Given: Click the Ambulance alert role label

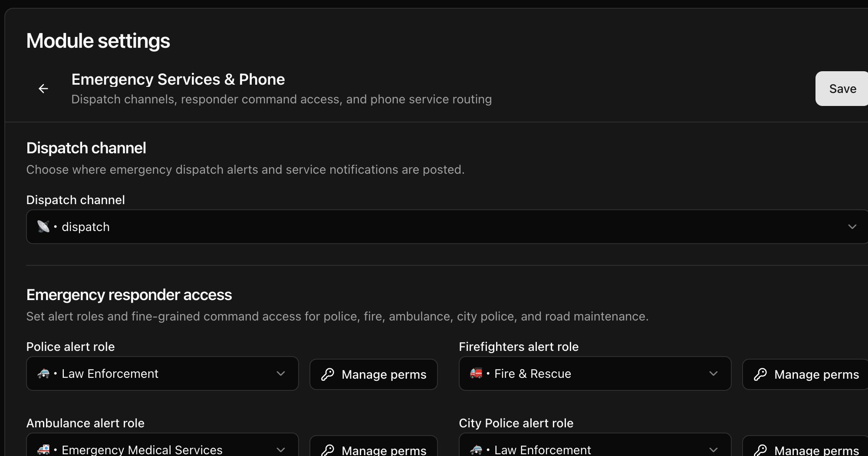Looking at the screenshot, I should click(x=85, y=423).
